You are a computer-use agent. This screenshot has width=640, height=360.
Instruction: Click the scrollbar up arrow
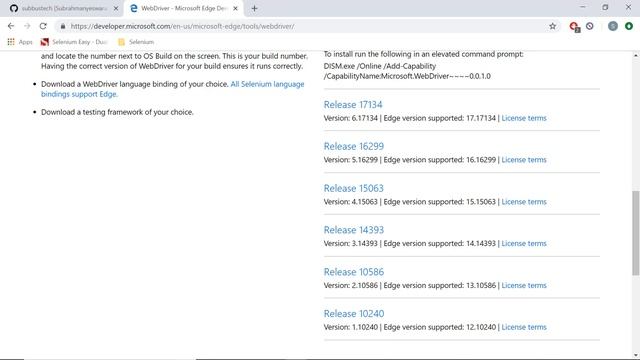pos(636,55)
